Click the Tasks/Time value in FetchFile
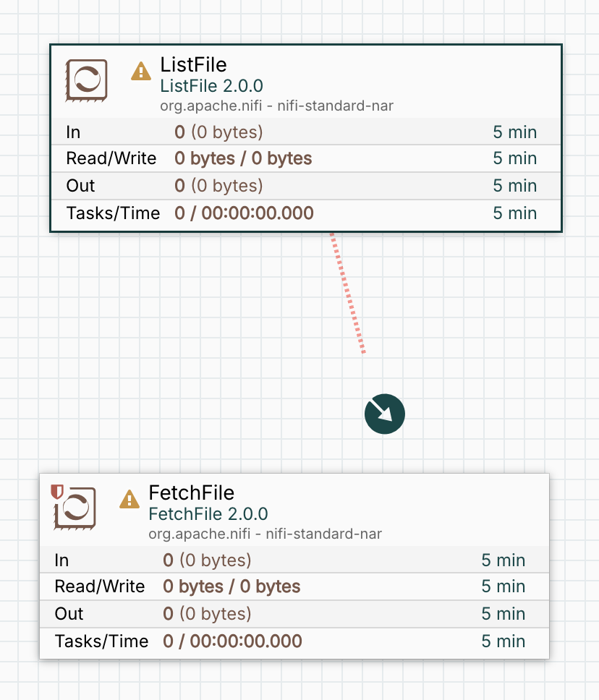The image size is (599, 700). tap(232, 641)
